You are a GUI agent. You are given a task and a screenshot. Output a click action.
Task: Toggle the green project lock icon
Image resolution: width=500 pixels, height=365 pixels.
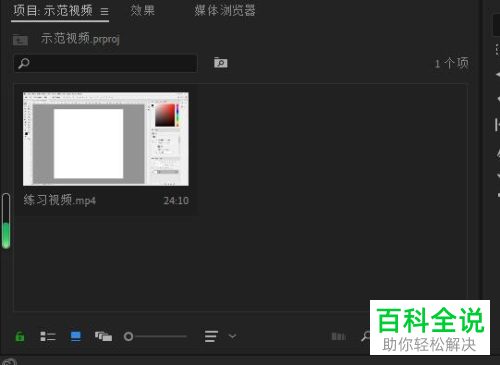[20, 336]
